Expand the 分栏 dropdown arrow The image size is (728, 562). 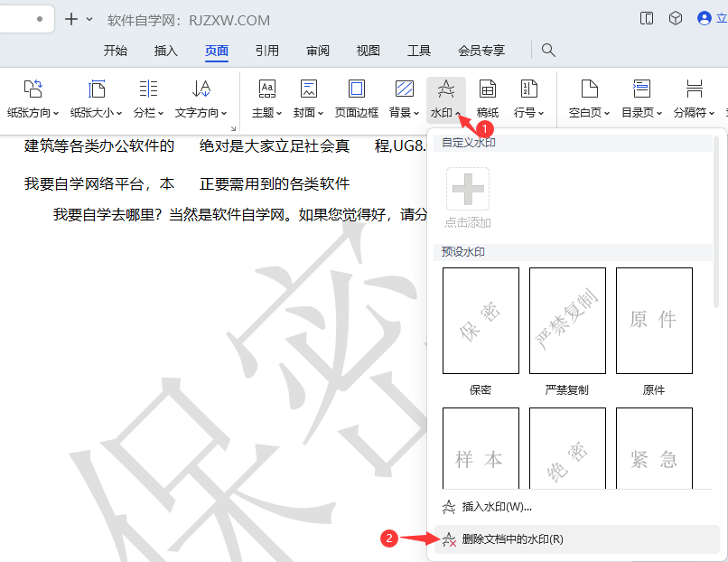[x=161, y=113]
